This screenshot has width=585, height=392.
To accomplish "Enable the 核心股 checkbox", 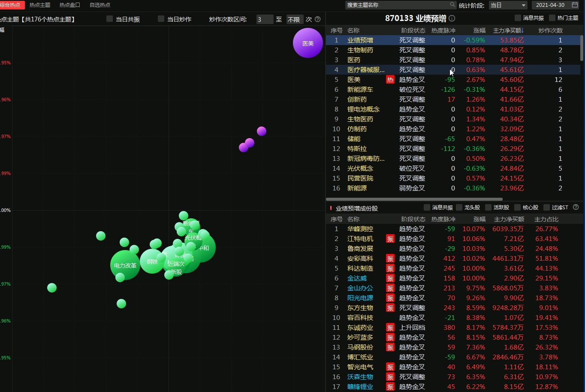I will point(517,208).
